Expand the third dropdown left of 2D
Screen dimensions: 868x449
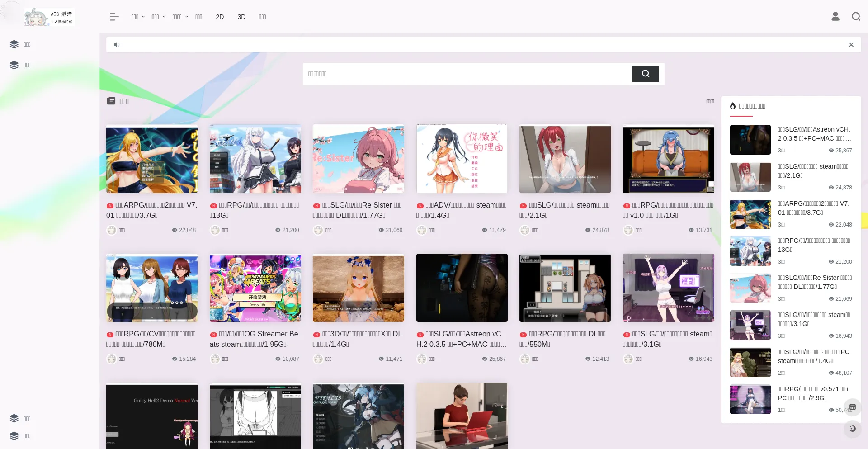[180, 17]
